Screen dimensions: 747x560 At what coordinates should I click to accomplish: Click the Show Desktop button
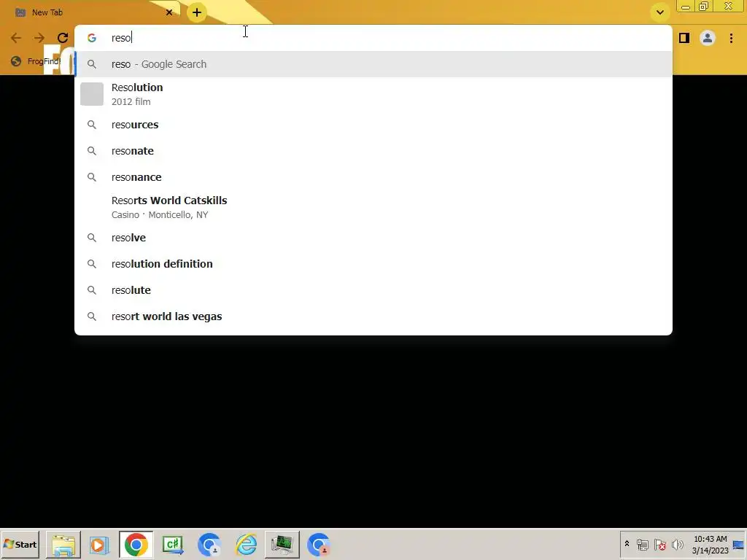[739, 544]
